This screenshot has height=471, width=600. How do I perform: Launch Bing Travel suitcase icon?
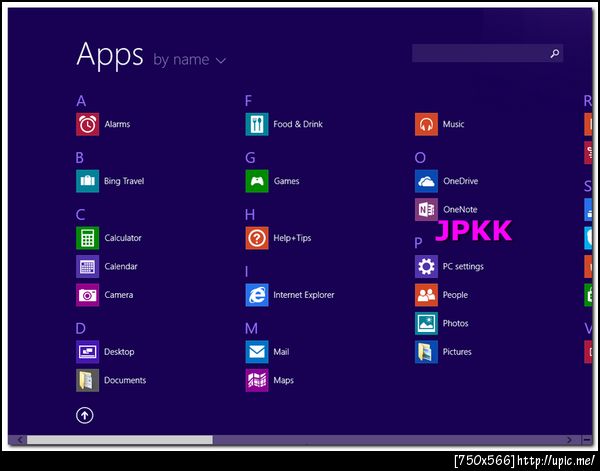87,181
